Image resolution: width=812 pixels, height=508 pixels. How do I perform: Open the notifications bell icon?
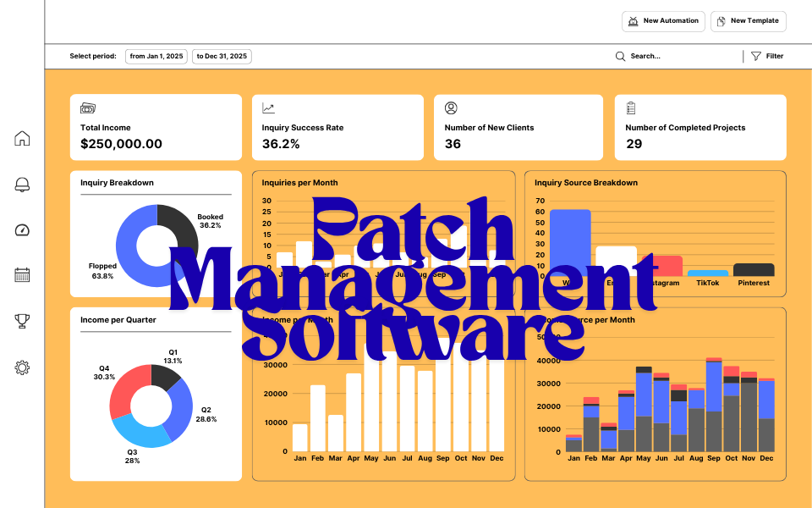tap(22, 185)
